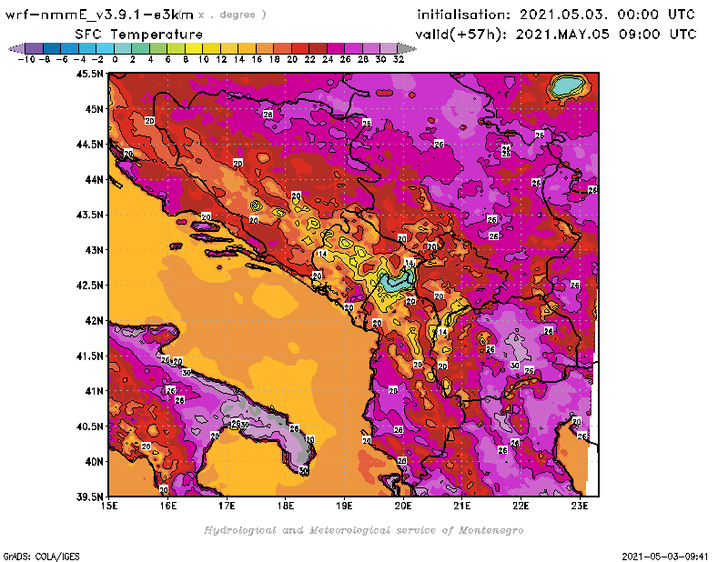This screenshot has width=728, height=562.
Task: Click the "45.5N" latitude label
Action: [x=89, y=74]
